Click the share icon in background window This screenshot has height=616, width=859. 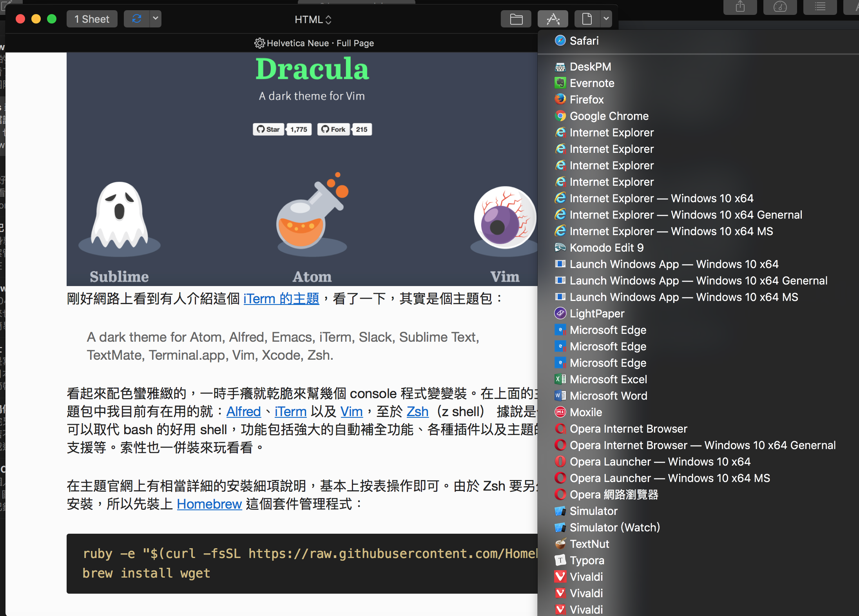(x=740, y=7)
